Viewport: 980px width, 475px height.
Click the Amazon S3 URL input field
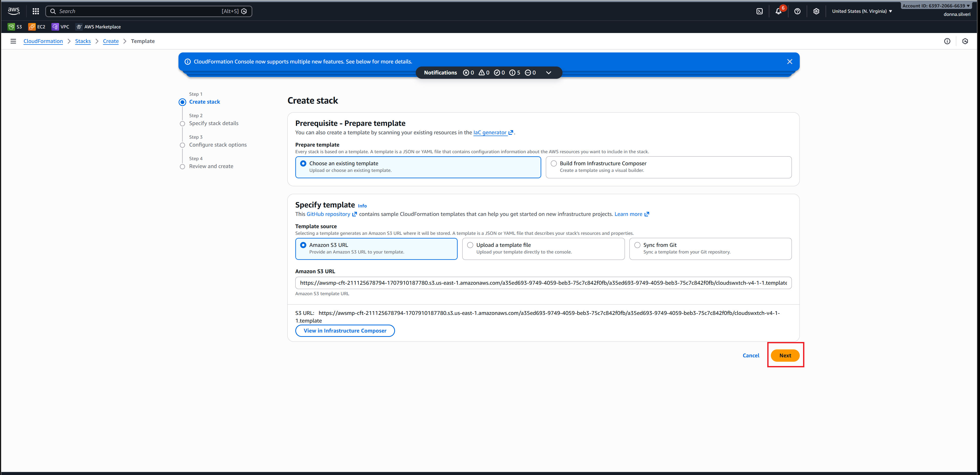click(543, 283)
